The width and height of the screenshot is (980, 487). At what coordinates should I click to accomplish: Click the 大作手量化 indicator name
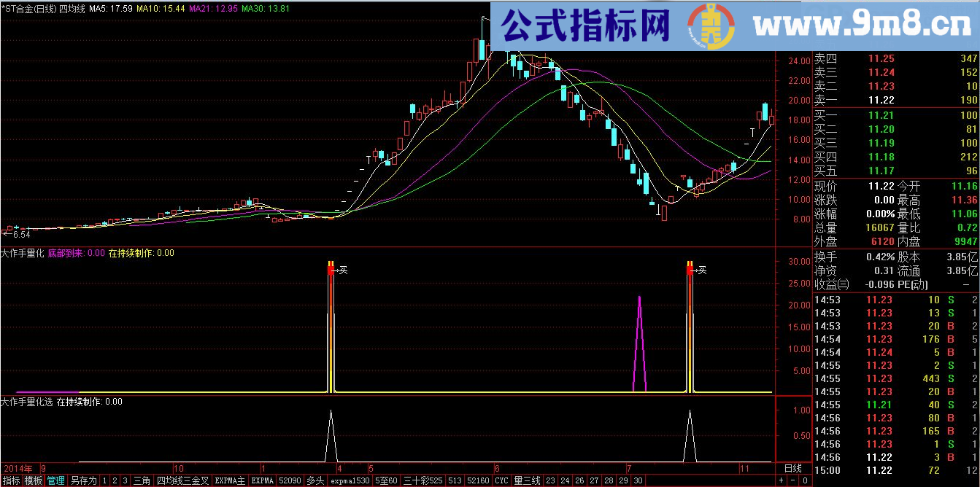(23, 253)
